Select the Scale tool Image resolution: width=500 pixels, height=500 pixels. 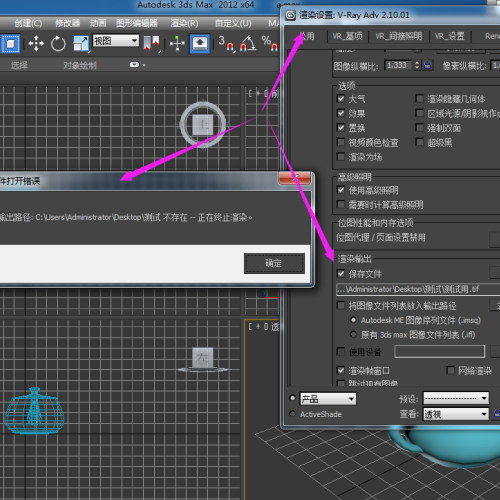(81, 44)
